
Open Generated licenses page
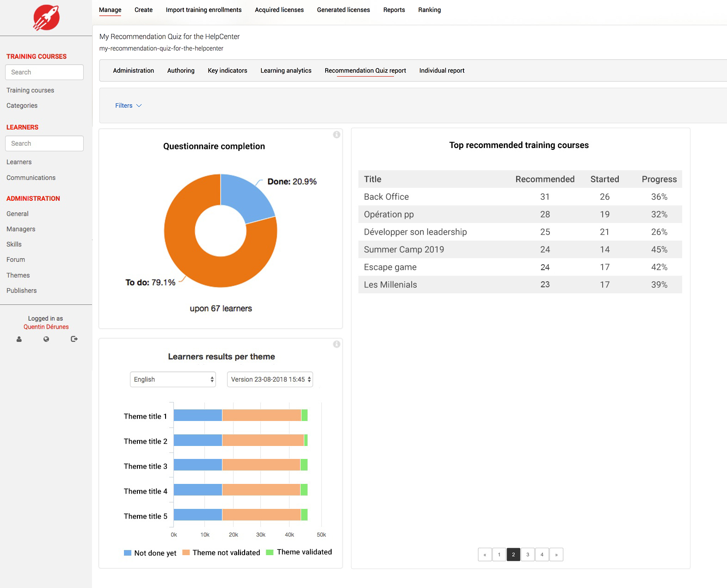click(x=344, y=10)
